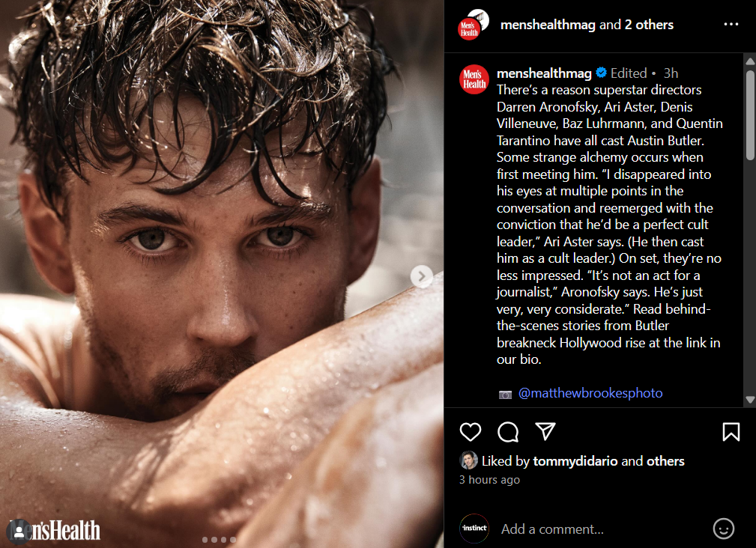This screenshot has width=756, height=548.
Task: Share post with paper plane icon
Action: [545, 431]
